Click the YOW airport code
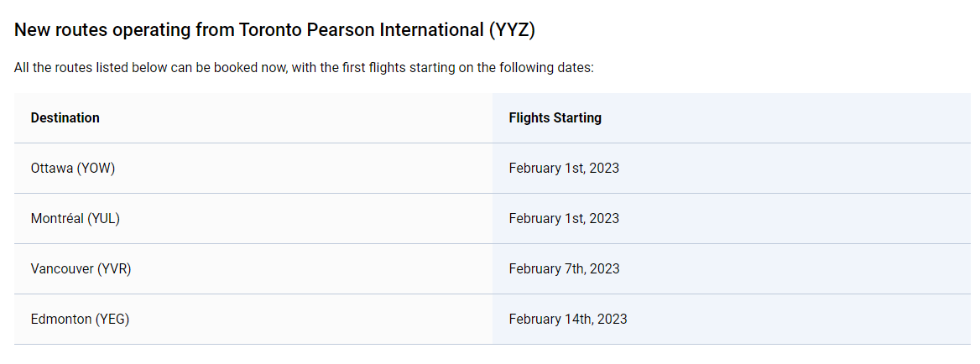 pyautogui.click(x=96, y=168)
